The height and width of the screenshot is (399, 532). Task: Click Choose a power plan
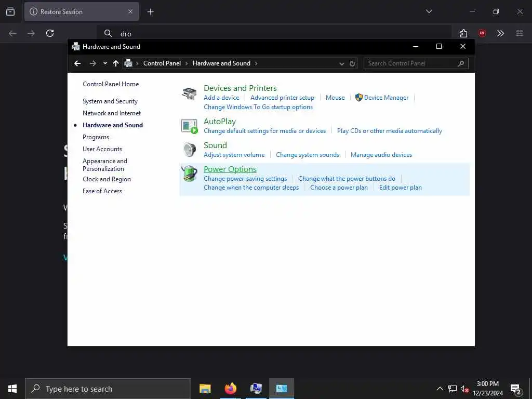[x=339, y=188]
